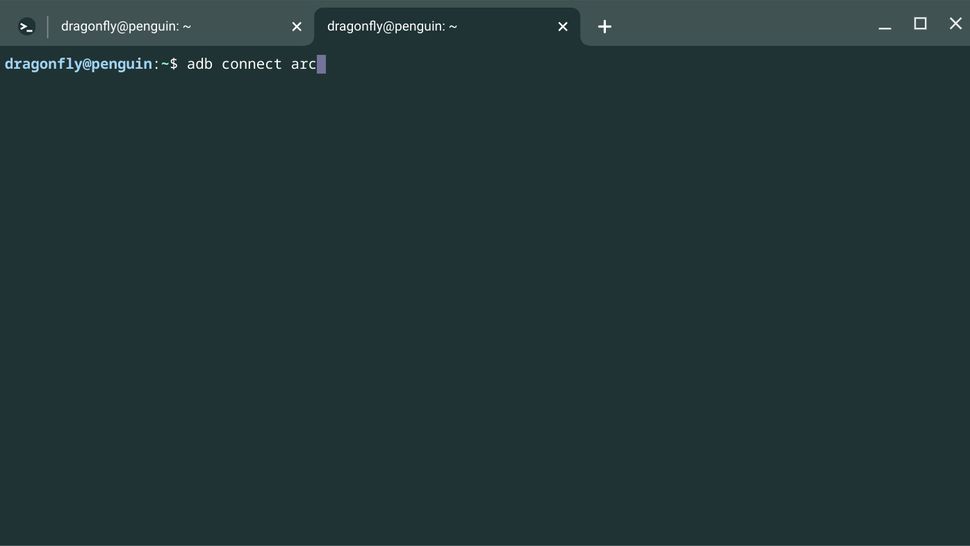Click the word "adb" in the command

(x=199, y=65)
